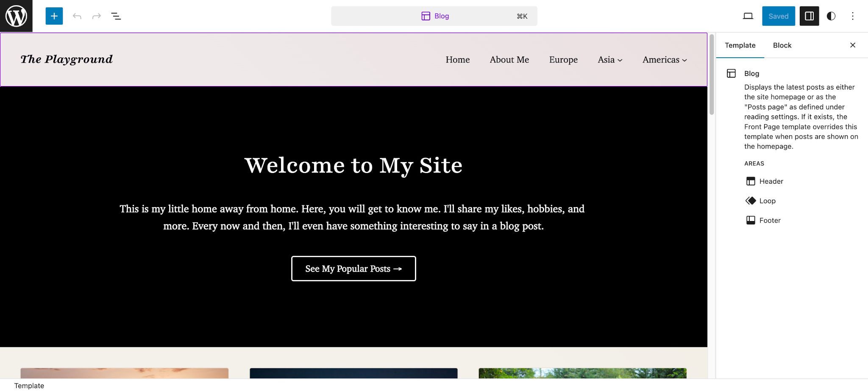Select the Loop area in the sidebar
Viewport: 868px width, 392px height.
768,201
